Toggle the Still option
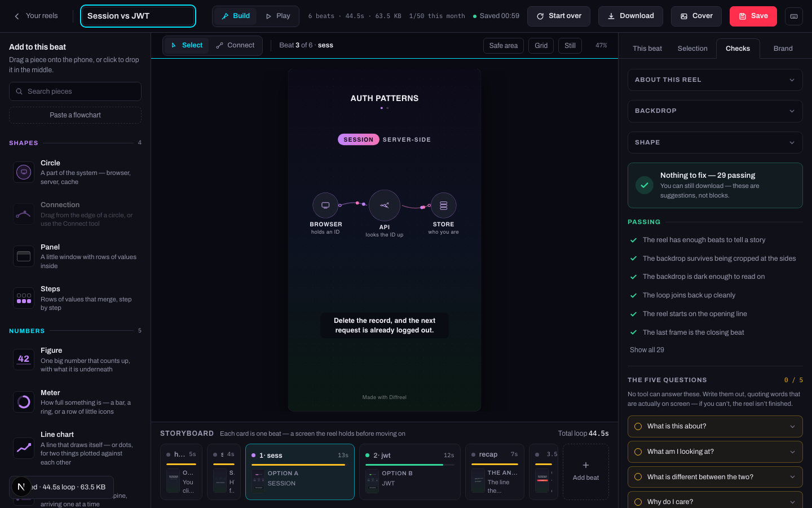Screen dimensions: 812x508 [570, 46]
